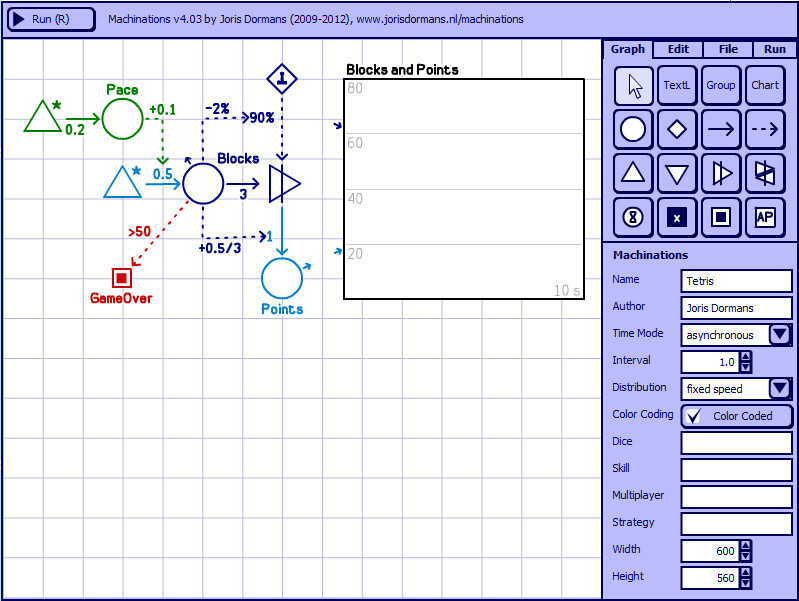The width and height of the screenshot is (799, 601).
Task: Switch to the Edit tab
Action: 678,49
